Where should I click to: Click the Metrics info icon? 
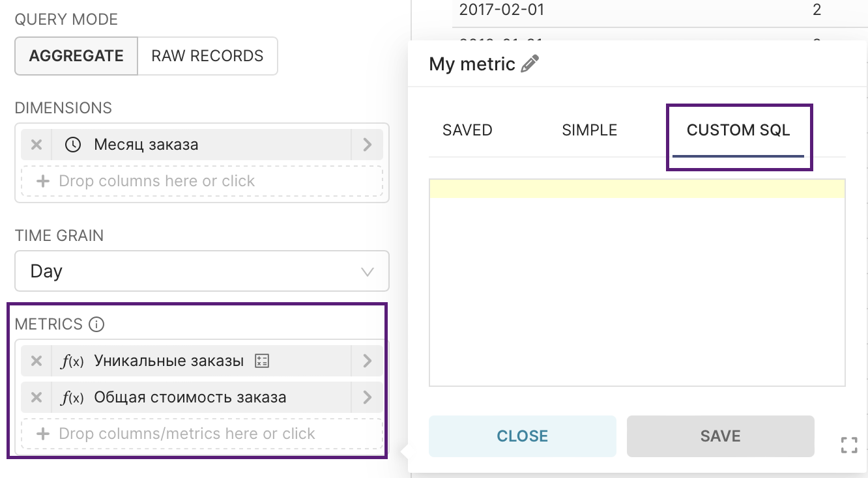(x=96, y=324)
